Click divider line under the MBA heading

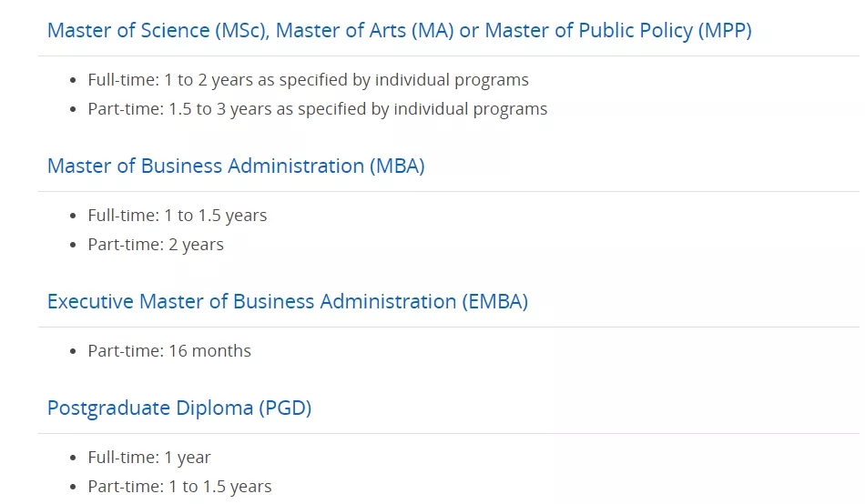coord(449,191)
